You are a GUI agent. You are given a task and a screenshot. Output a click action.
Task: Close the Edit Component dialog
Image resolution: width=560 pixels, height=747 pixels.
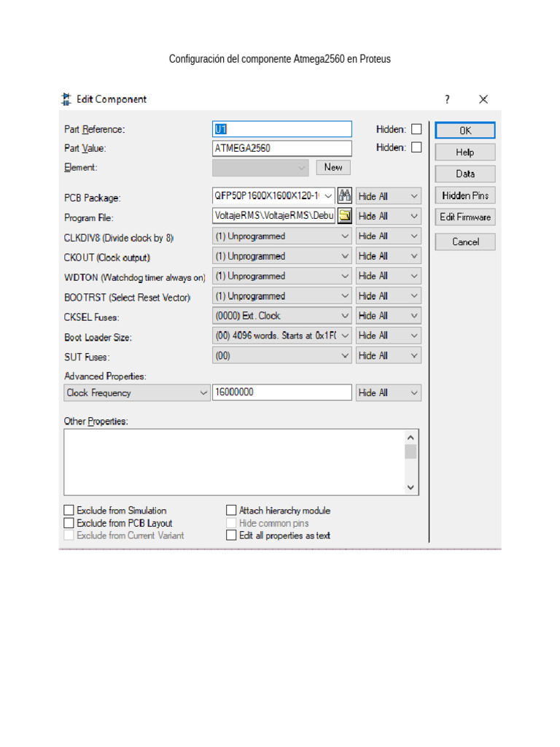tap(483, 99)
